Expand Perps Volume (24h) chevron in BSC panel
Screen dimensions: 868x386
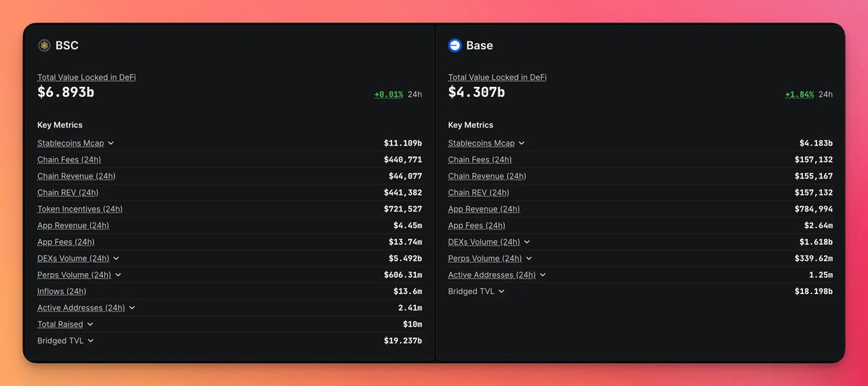coord(118,275)
